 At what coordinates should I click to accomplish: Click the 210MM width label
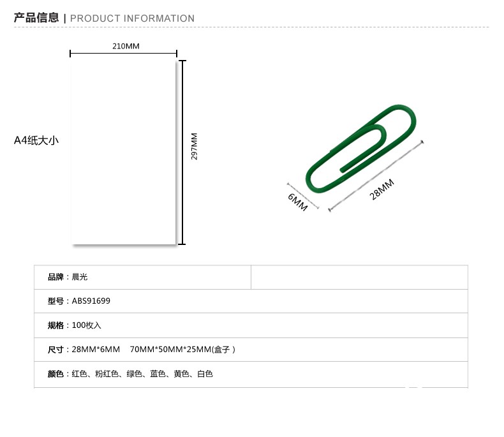(x=126, y=47)
